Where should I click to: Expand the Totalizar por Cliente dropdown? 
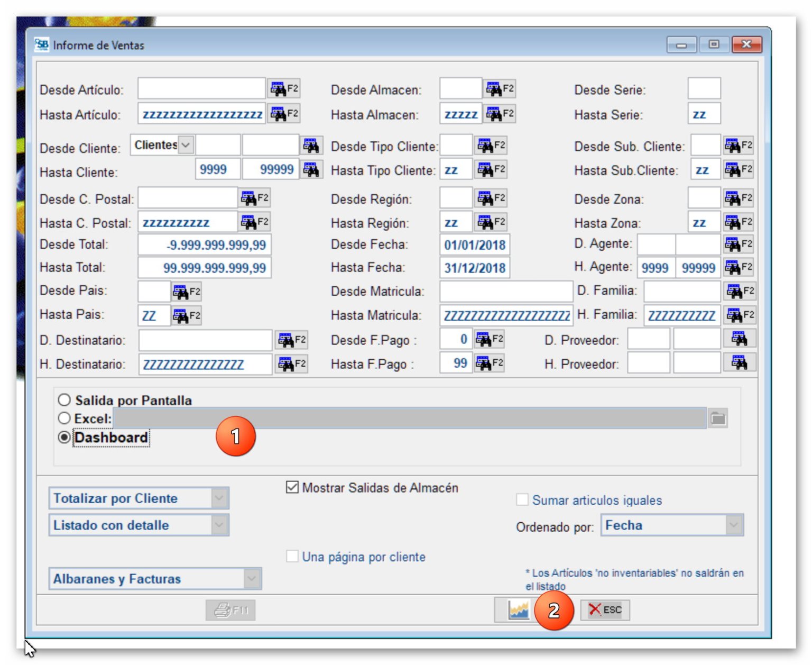tap(219, 498)
